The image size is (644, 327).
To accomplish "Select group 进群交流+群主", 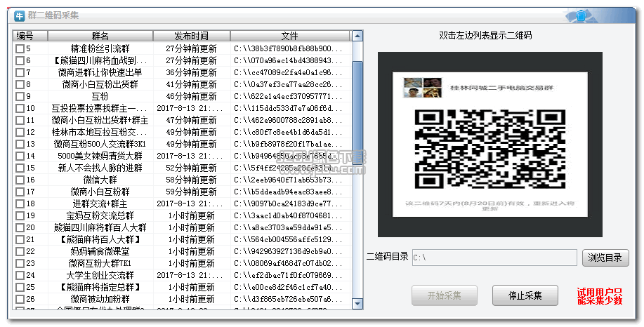I will [100, 203].
